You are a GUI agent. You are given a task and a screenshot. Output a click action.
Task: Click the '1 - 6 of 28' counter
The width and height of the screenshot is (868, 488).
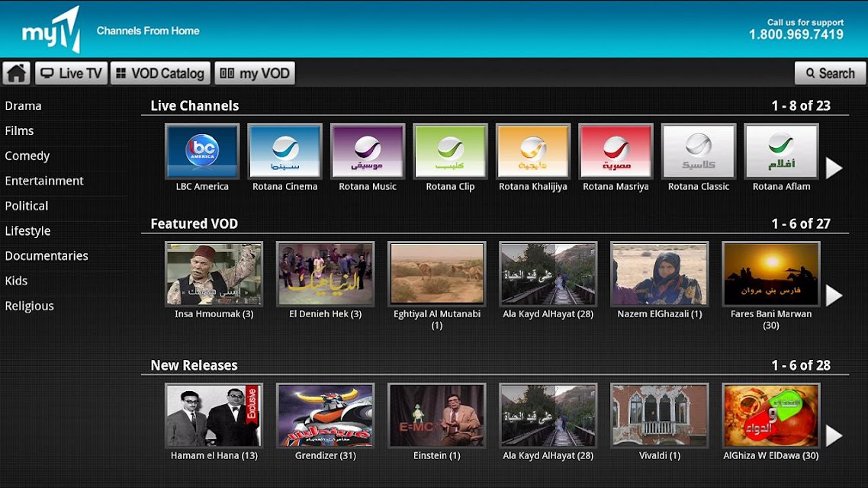(x=801, y=365)
